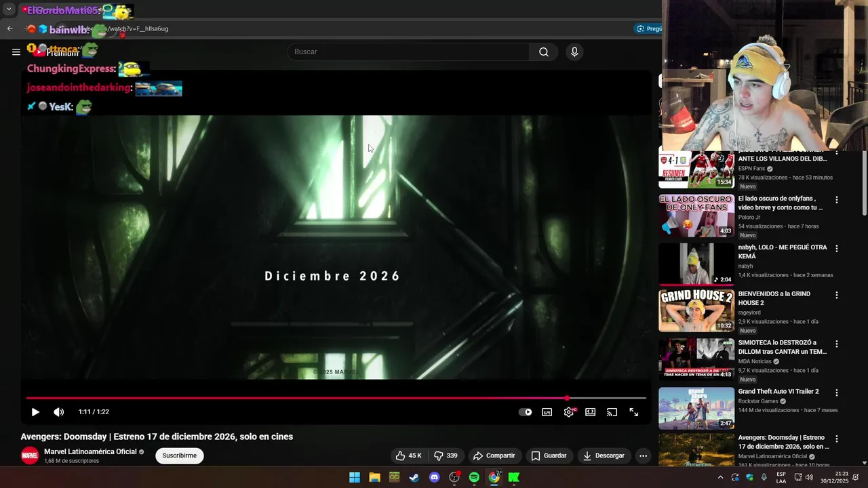Mute the video volume speaker icon
The image size is (868, 488).
tap(59, 412)
